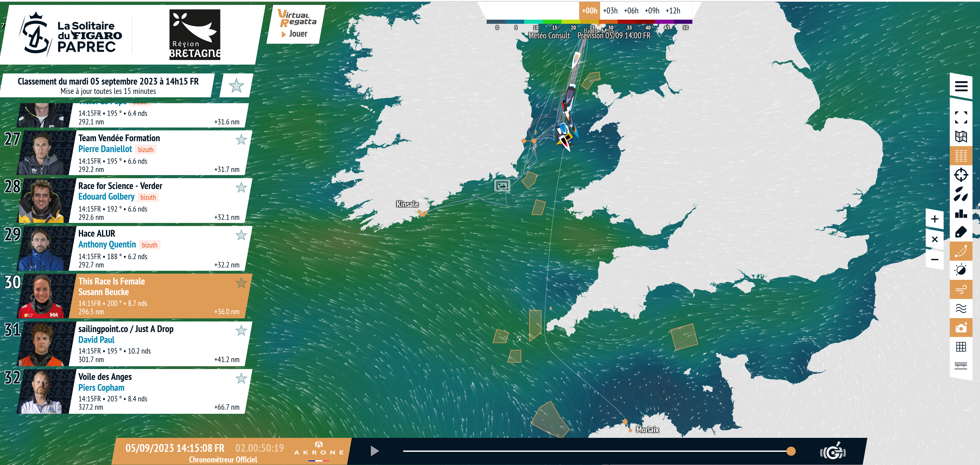Select the +06h forecast tab
Viewport: 980px width, 465px height.
(631, 11)
